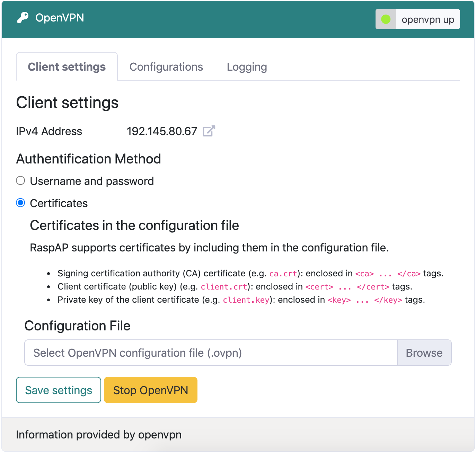Viewport: 476px width, 453px height.
Task: Click the Authentification Method heading
Action: (89, 159)
